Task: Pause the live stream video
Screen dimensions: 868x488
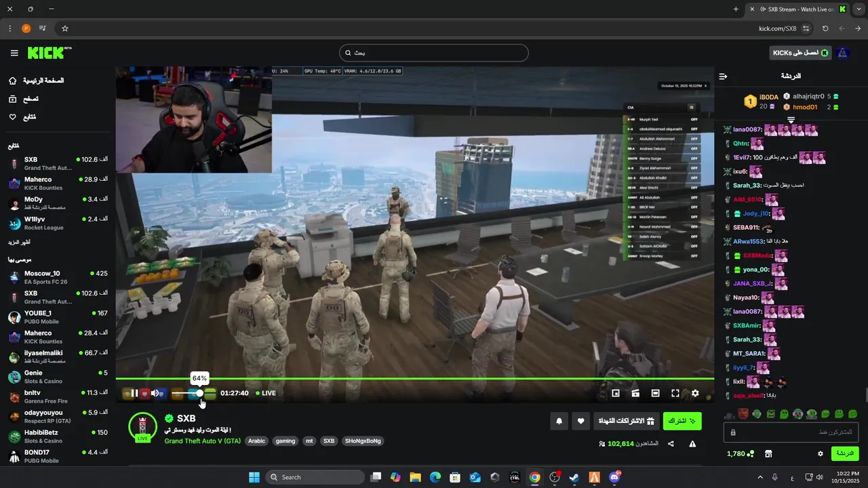Action: click(x=134, y=393)
